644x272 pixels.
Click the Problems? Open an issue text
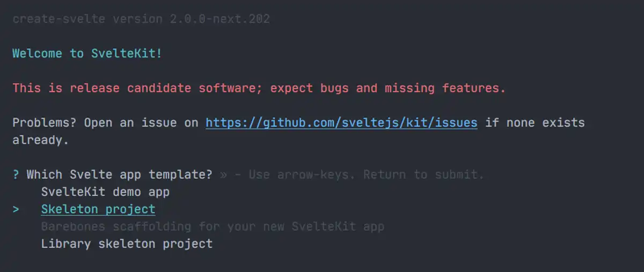click(x=98, y=123)
